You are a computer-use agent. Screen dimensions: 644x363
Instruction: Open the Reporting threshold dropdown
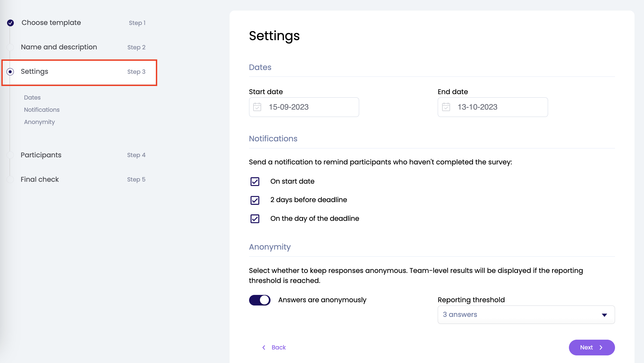pyautogui.click(x=526, y=315)
